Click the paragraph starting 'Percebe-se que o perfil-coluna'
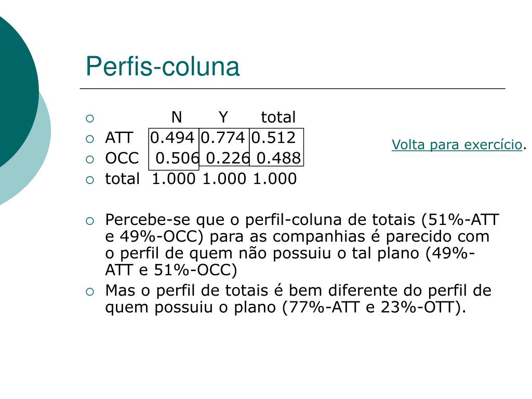The image size is (532, 399). point(302,245)
